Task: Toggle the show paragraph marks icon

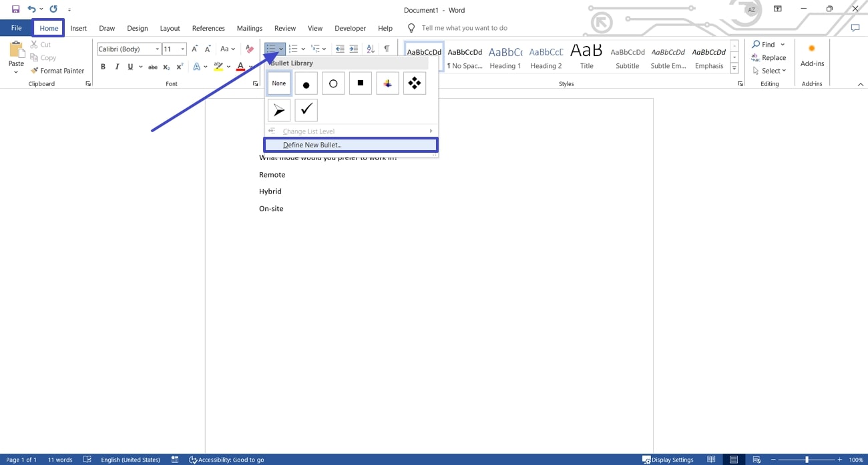Action: click(x=388, y=48)
